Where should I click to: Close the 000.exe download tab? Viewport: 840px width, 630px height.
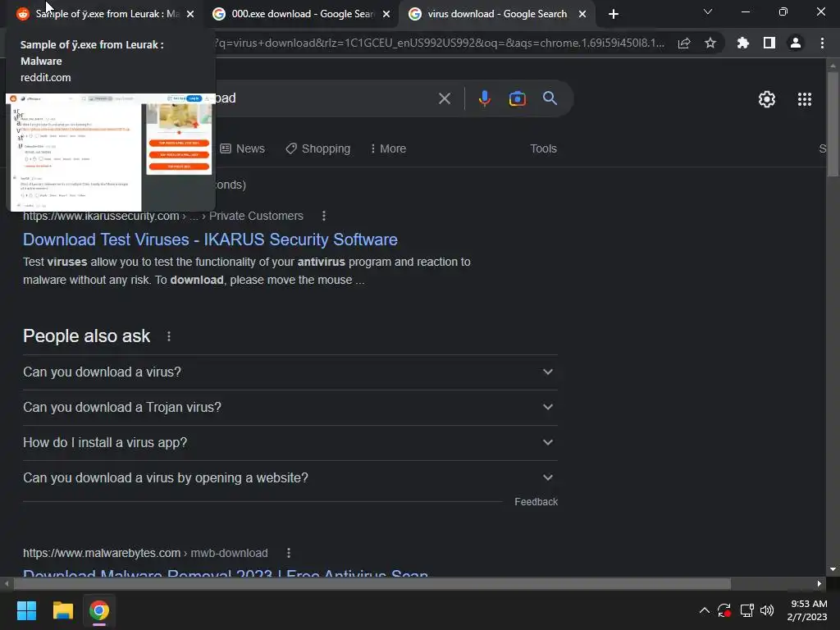(386, 14)
